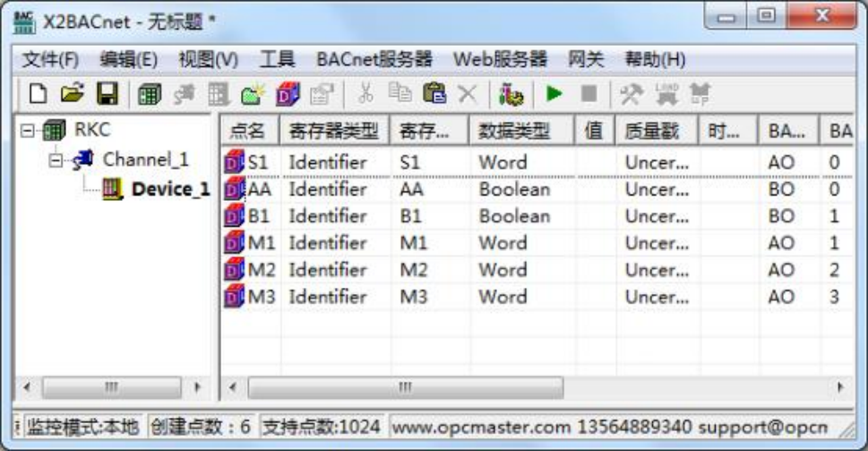
Task: Collapse the Channel_1 tree node
Action: 56,160
